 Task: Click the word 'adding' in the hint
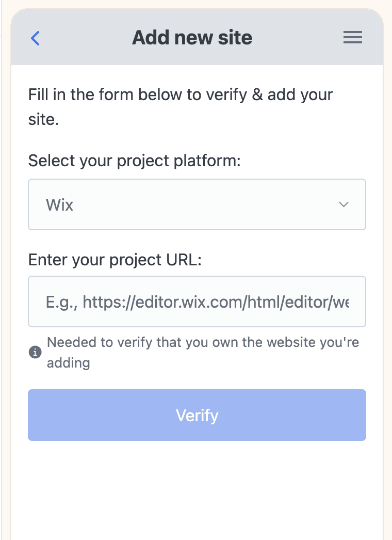(69, 363)
